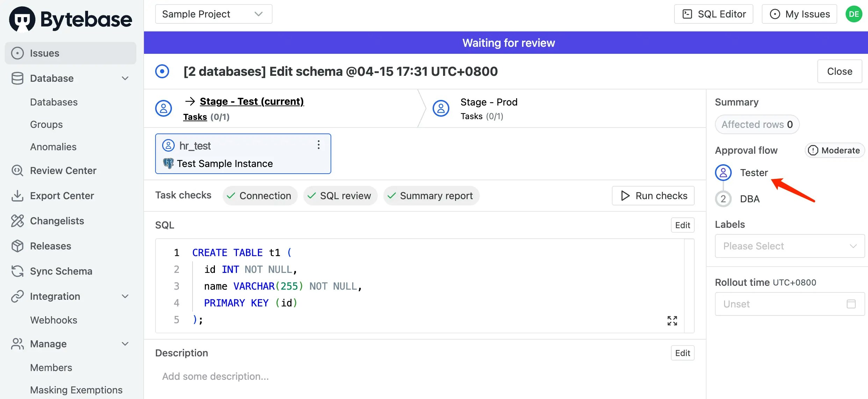
Task: Click the Run checks button
Action: (653, 195)
